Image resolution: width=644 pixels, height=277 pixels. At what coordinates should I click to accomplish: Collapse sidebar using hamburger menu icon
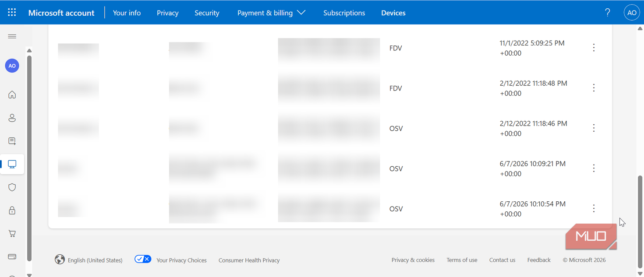pyautogui.click(x=12, y=36)
